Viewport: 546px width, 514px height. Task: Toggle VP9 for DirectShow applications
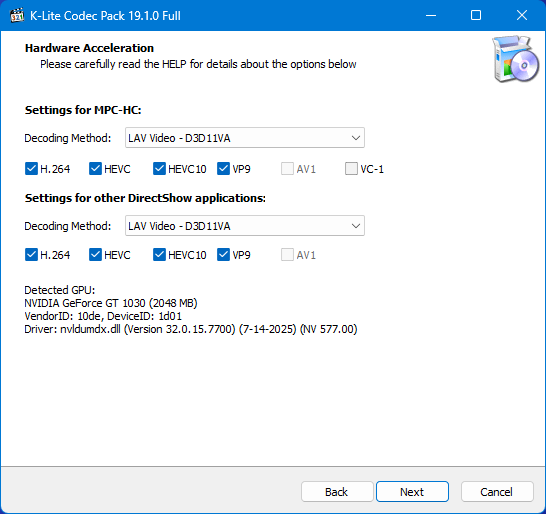click(224, 255)
